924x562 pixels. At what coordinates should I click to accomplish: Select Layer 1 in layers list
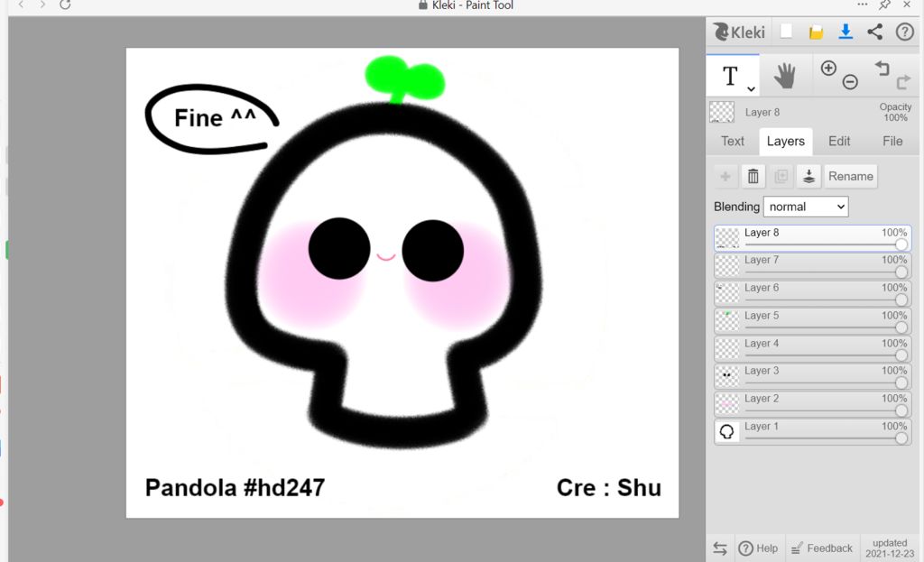[x=813, y=432]
